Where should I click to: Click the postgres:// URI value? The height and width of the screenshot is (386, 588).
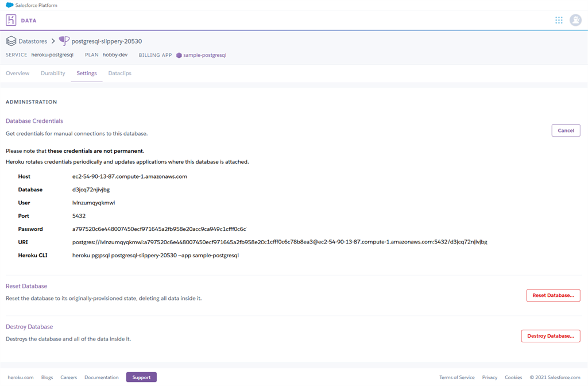280,242
